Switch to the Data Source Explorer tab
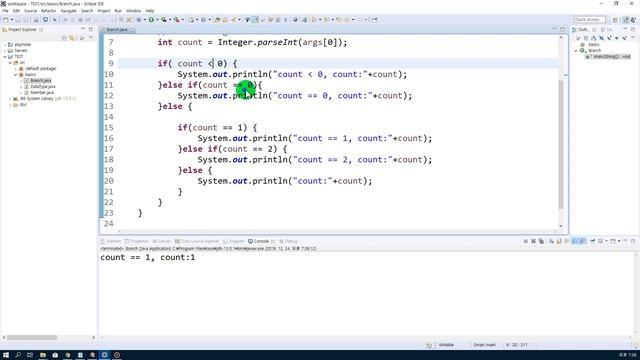This screenshot has height=360, width=640. pyautogui.click(x=197, y=241)
